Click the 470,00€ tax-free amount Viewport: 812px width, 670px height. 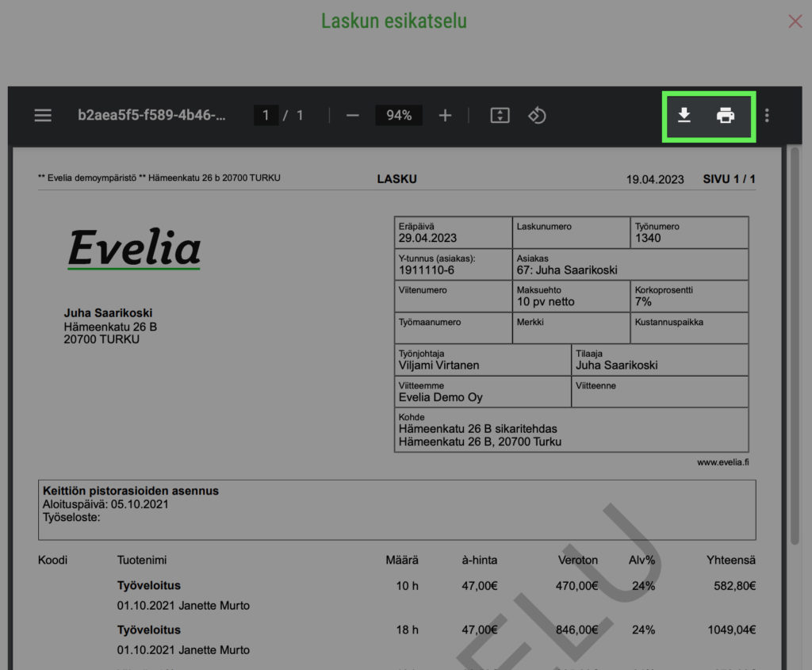(576, 586)
